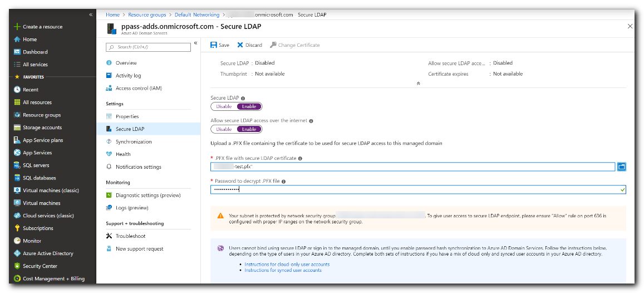Click Default-Networking in the breadcrumb
Screen dimensions: 644x293
click(x=197, y=15)
